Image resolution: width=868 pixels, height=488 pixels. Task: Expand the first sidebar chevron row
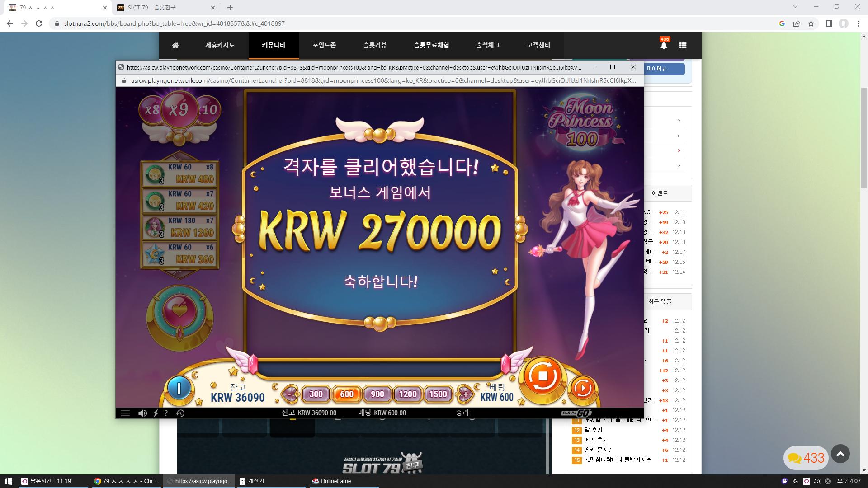pyautogui.click(x=679, y=121)
